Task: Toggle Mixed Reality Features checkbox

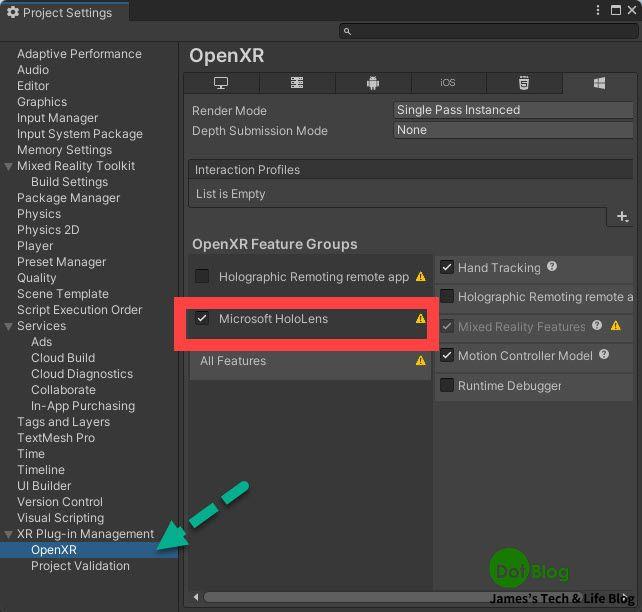Action: point(447,326)
